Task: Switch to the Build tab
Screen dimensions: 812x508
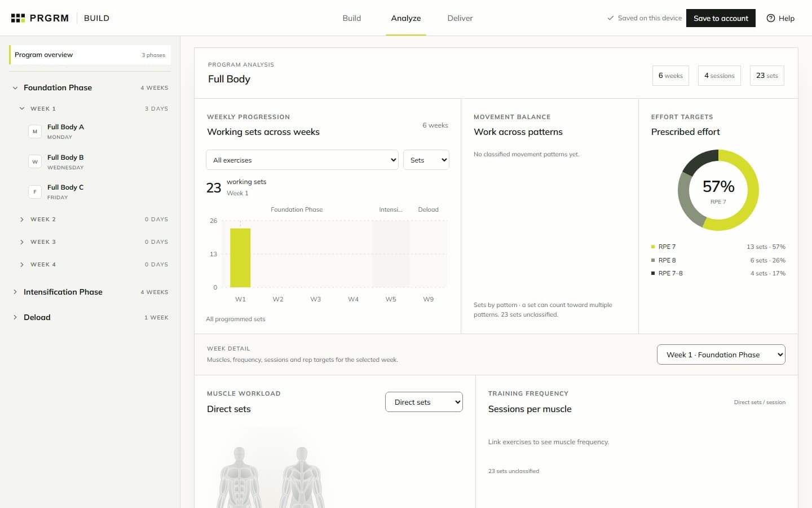Action: [x=352, y=18]
